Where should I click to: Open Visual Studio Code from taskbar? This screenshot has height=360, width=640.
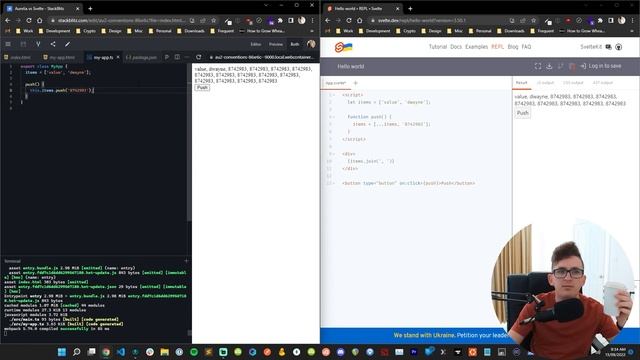tap(121, 352)
